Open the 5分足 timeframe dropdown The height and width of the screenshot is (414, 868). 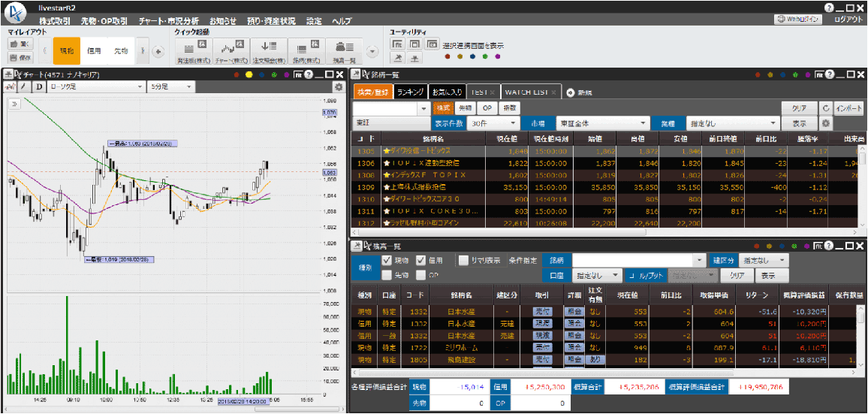point(170,87)
